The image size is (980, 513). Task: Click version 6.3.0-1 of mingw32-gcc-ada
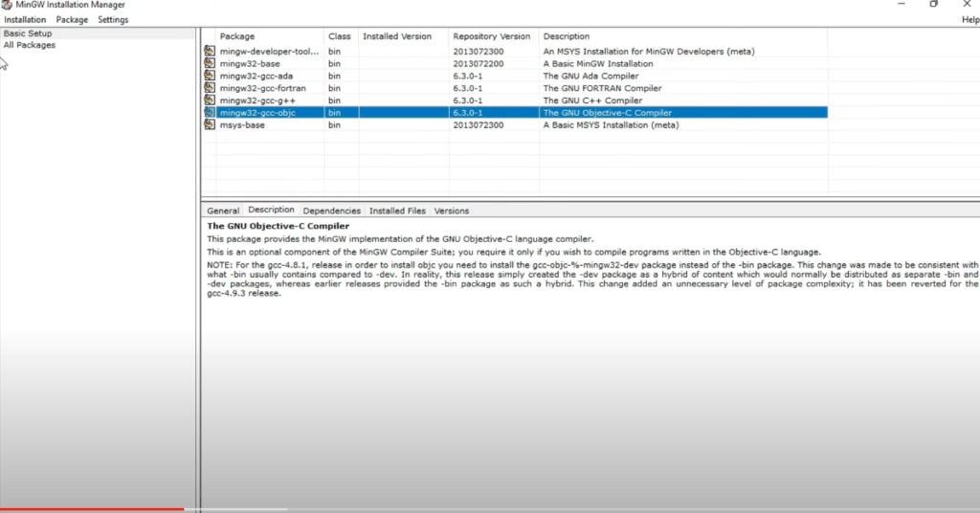pos(467,76)
